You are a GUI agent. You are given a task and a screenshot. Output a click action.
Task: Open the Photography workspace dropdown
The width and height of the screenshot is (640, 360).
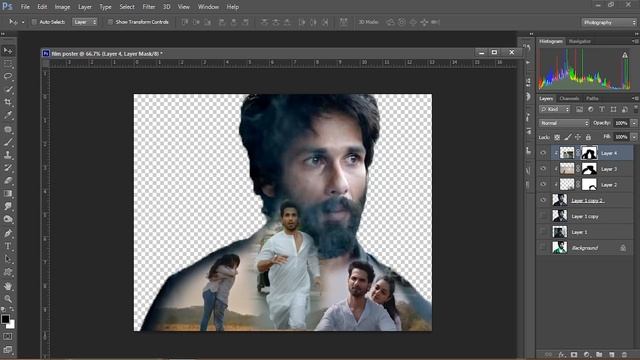click(x=609, y=22)
